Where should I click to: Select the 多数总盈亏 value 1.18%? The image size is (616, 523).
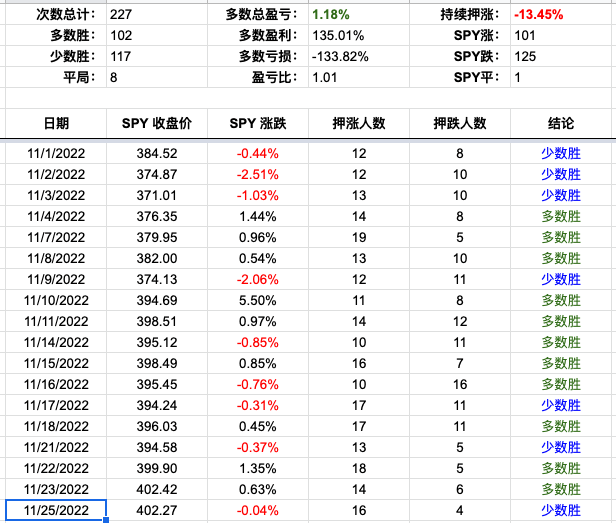[359, 15]
